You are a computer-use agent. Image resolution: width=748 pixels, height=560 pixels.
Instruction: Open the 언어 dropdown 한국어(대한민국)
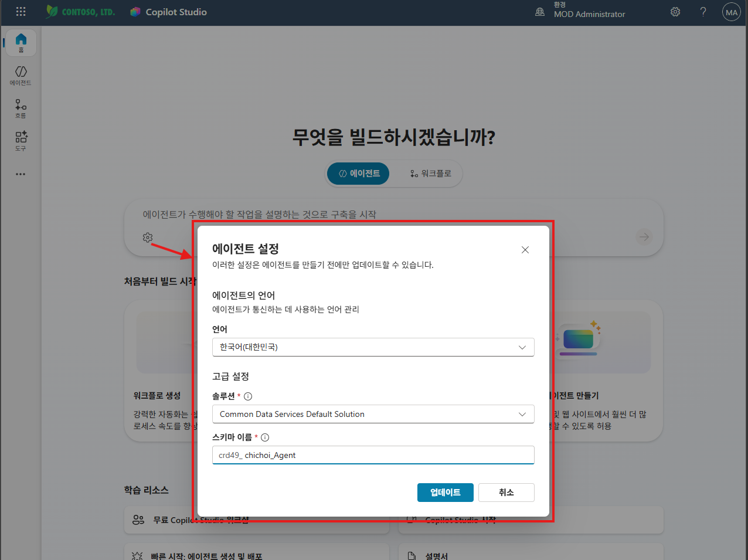[373, 347]
